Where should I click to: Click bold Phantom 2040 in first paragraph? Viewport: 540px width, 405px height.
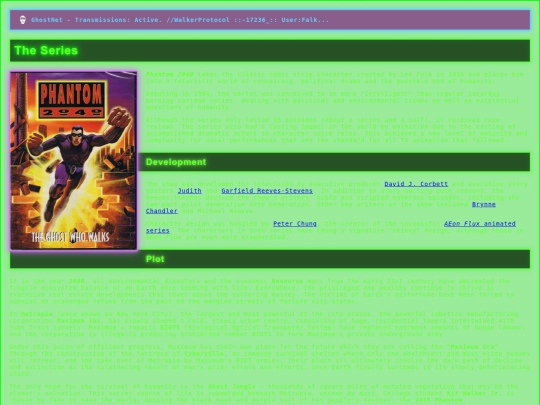(x=169, y=74)
